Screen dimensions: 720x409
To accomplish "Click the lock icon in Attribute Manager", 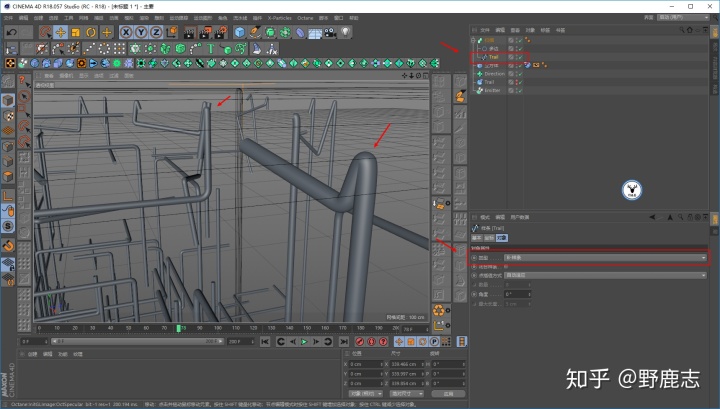I will coord(690,217).
